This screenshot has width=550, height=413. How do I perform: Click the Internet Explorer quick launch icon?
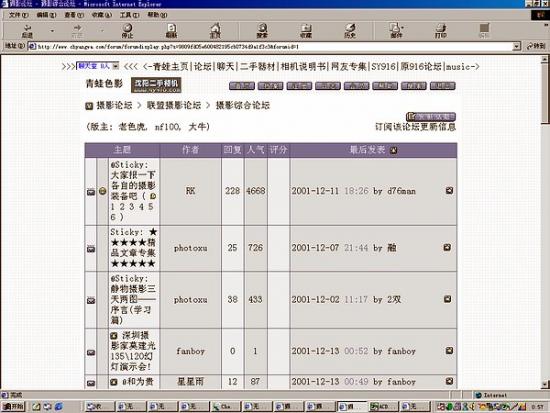59,406
